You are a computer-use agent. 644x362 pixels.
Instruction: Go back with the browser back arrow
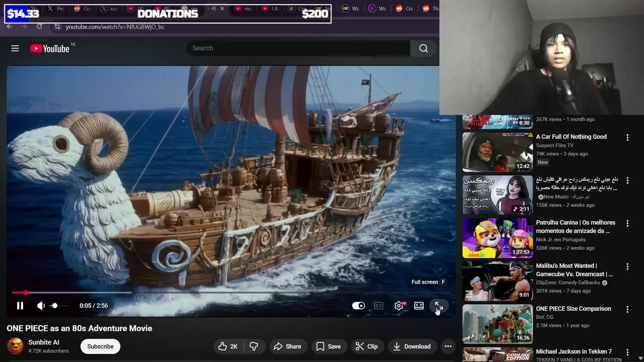pos(9,27)
